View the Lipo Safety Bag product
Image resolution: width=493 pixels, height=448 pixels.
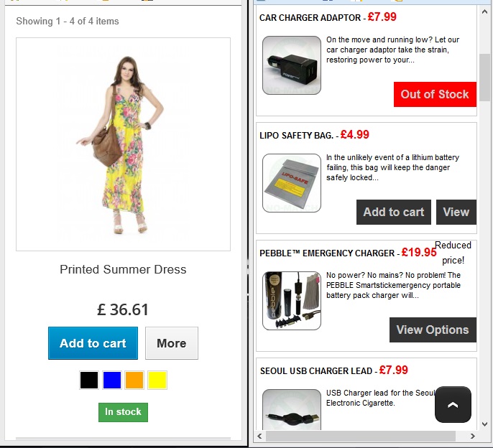(x=456, y=212)
